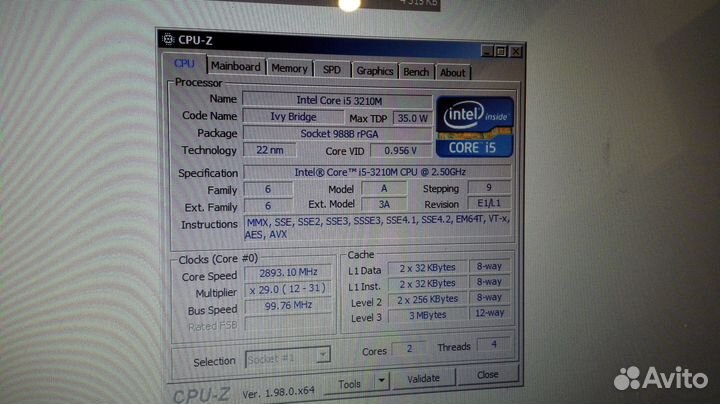720x404 pixels.
Task: Close the CPU-Z window with X
Action: [516, 51]
